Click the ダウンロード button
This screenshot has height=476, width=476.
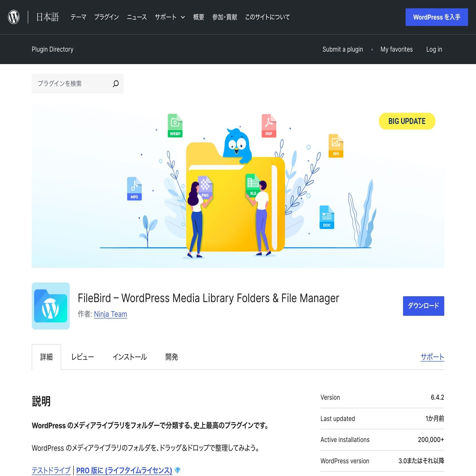[423, 306]
